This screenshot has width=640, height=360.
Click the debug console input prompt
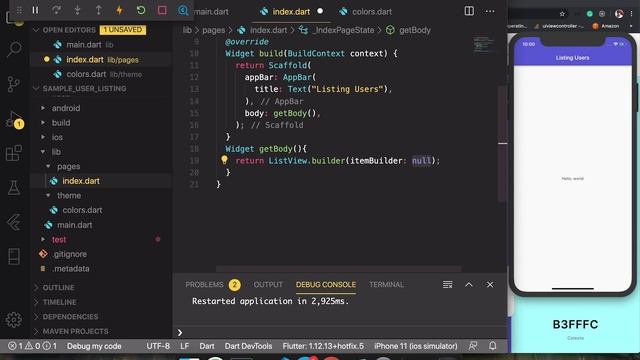(341, 332)
